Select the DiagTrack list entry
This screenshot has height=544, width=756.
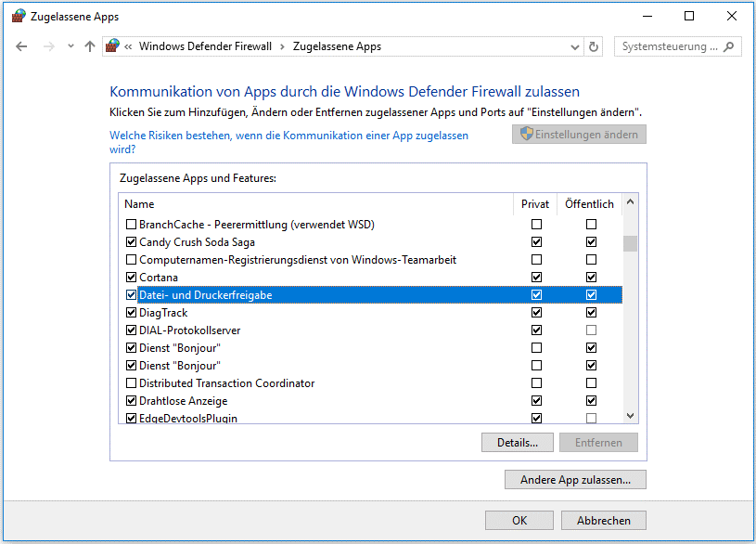tap(371, 312)
